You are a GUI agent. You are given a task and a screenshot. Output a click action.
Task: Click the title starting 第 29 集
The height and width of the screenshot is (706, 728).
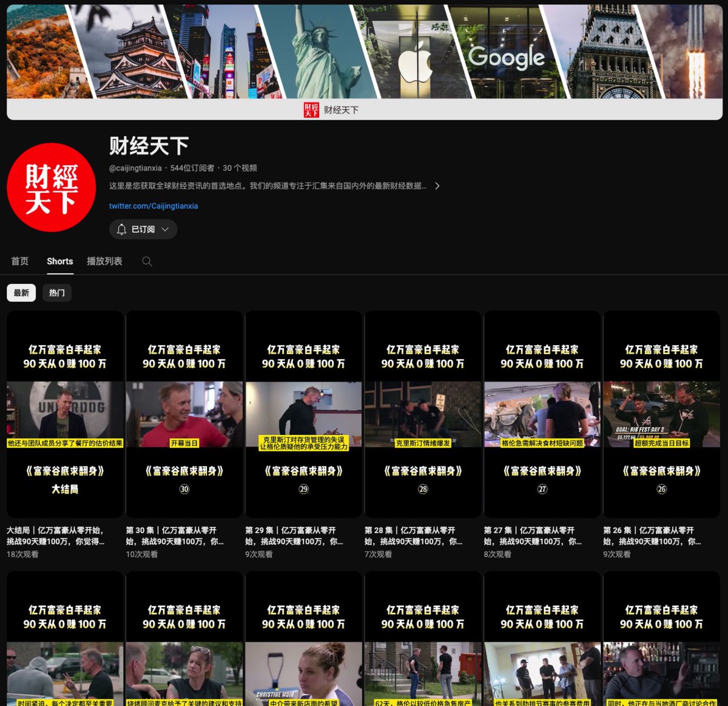click(294, 536)
